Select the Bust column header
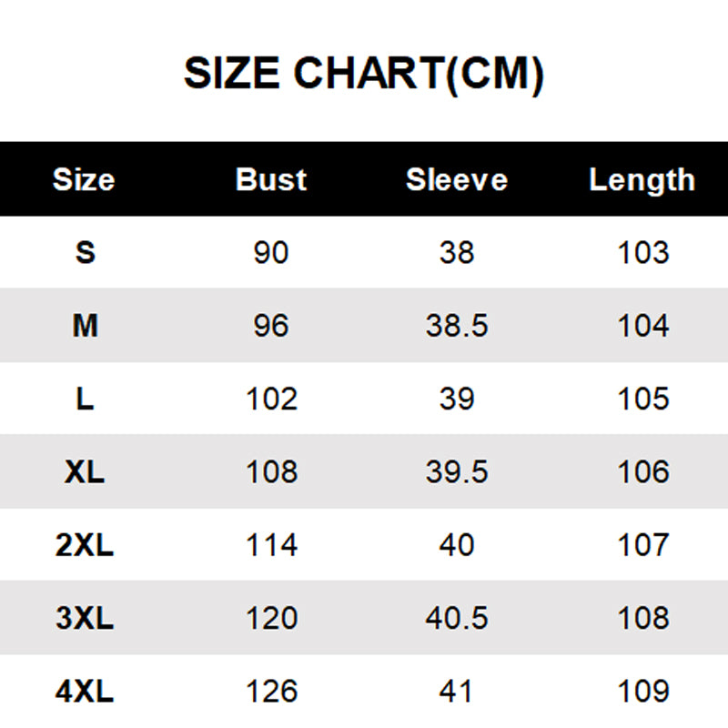728x728 pixels. 271,179
